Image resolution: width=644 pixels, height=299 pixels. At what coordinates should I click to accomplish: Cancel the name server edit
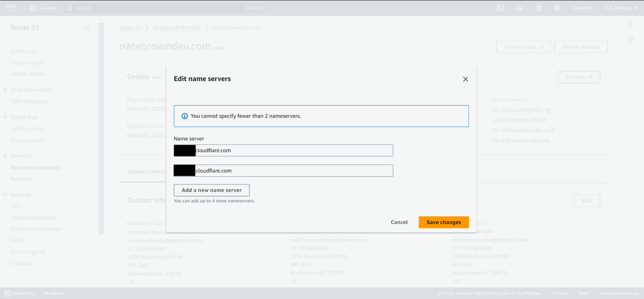[399, 222]
